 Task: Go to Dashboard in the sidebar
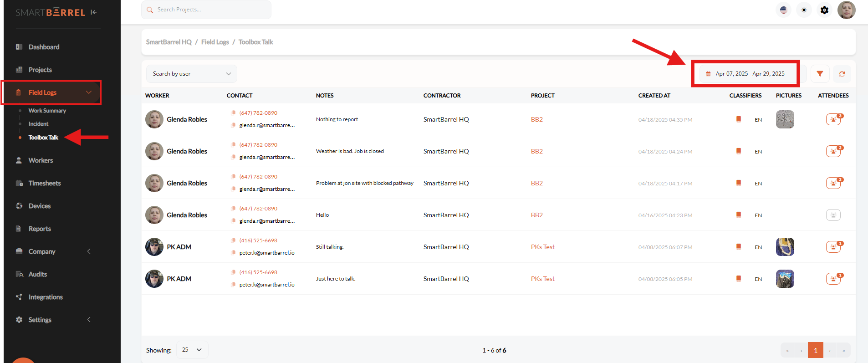coord(44,47)
